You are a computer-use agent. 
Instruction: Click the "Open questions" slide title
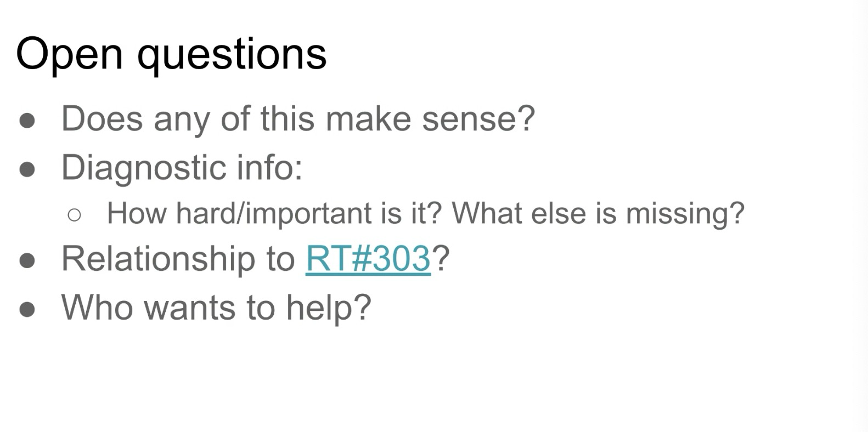(171, 54)
